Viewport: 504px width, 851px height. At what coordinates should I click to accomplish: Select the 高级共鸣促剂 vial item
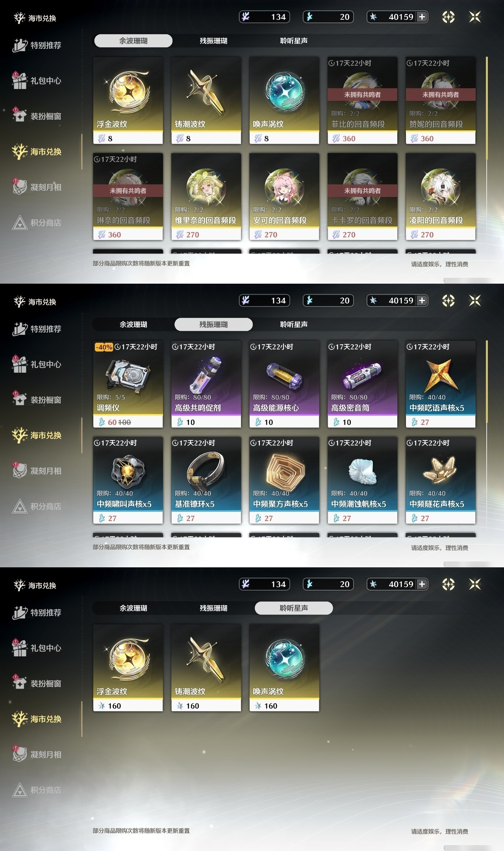point(206,384)
